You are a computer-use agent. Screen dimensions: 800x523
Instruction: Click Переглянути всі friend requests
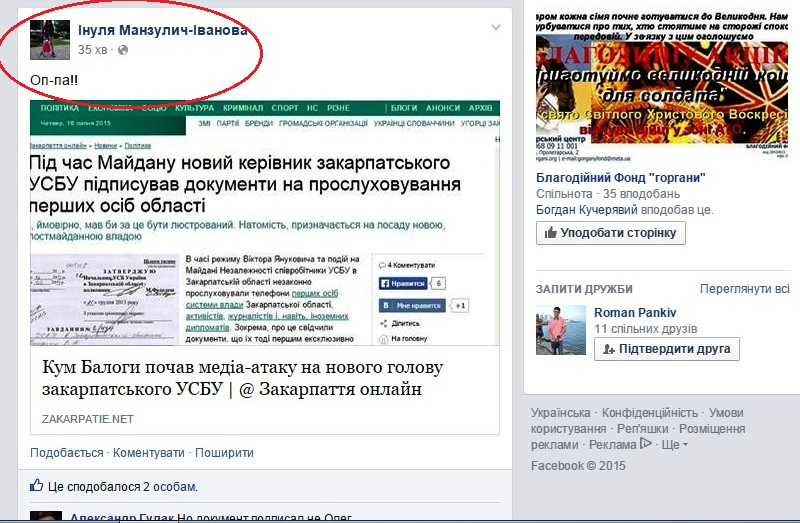(x=744, y=289)
